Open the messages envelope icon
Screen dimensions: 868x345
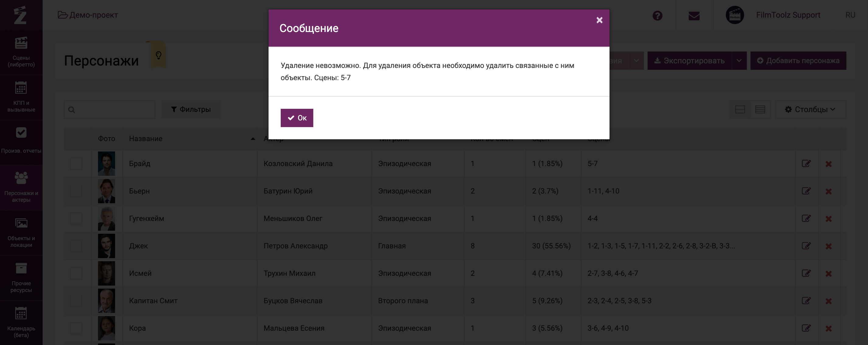click(694, 16)
